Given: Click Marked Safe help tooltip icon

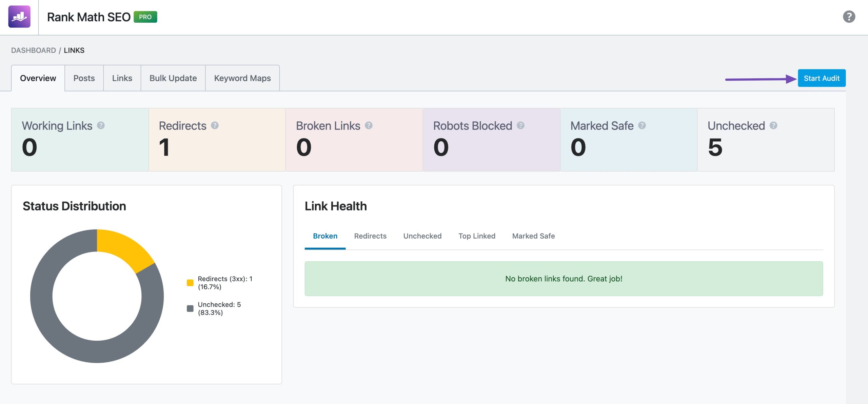Looking at the screenshot, I should (x=642, y=125).
